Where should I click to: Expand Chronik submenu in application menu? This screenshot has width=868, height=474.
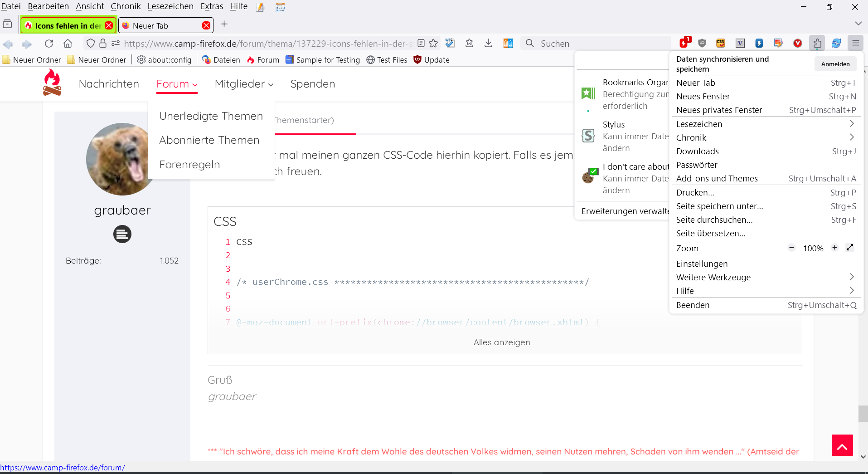[766, 137]
